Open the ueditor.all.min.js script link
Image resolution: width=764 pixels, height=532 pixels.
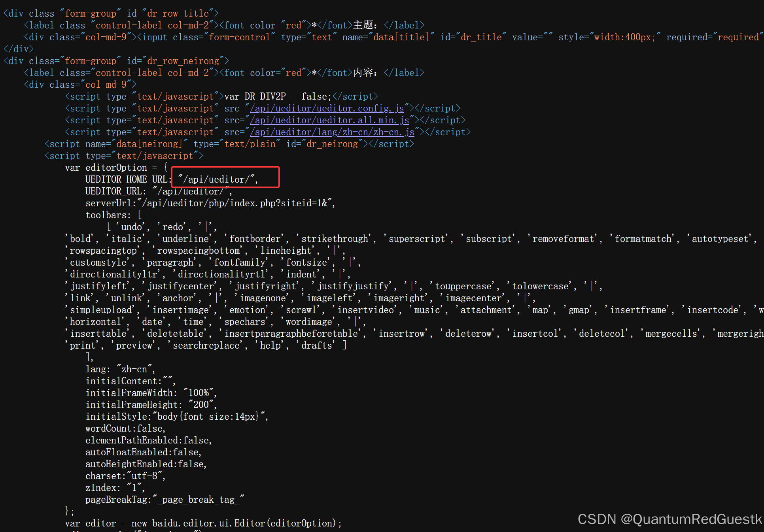(329, 120)
